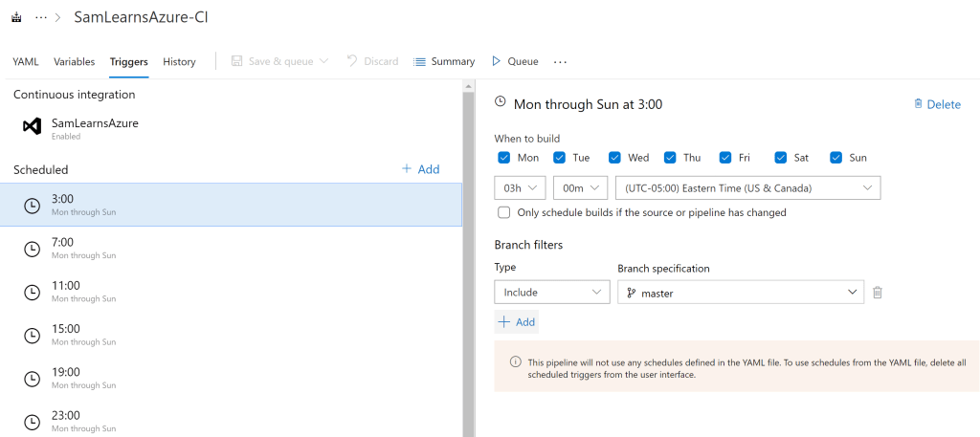The height and width of the screenshot is (437, 980).
Task: Open the Variables tab
Action: [74, 61]
